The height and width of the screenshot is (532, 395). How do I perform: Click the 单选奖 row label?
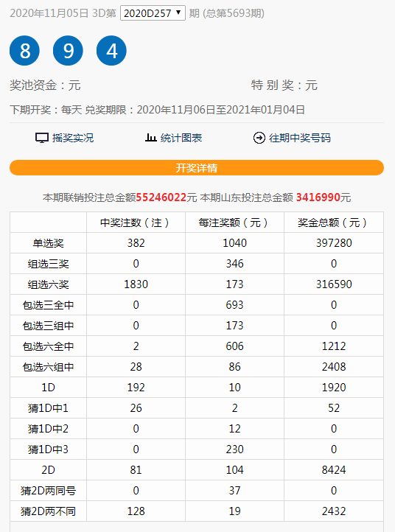[x=48, y=243]
